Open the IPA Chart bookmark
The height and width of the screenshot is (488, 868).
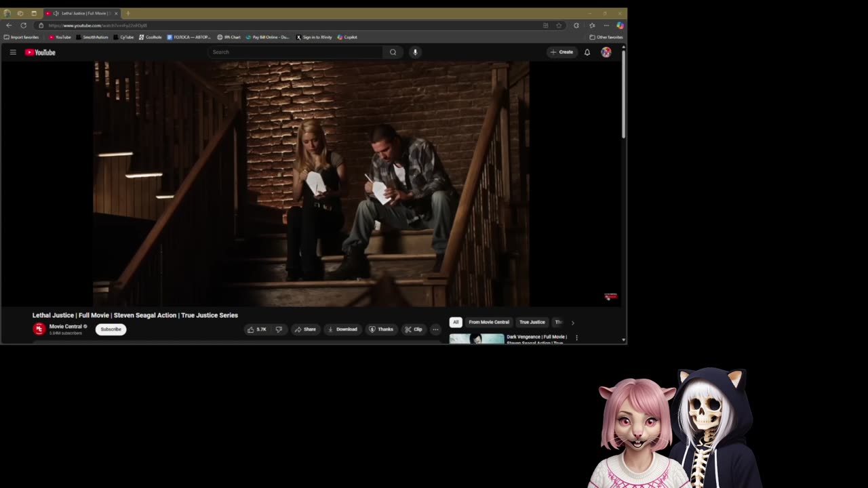(x=229, y=37)
